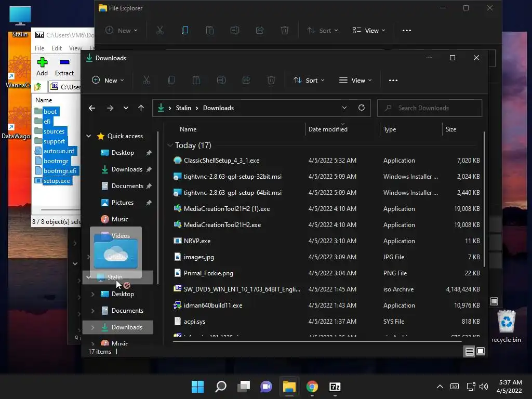Sort by Type column header
This screenshot has width=532, height=399.
pyautogui.click(x=390, y=129)
